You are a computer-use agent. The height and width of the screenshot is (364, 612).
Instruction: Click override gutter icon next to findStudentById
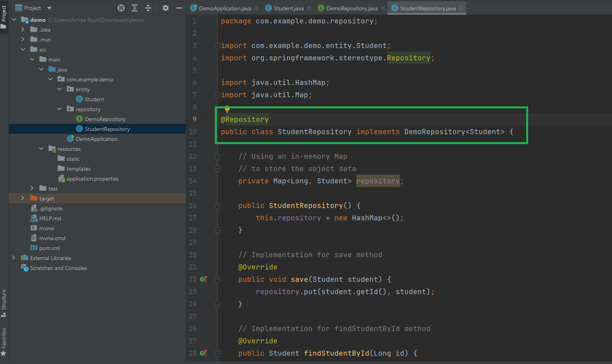point(203,353)
